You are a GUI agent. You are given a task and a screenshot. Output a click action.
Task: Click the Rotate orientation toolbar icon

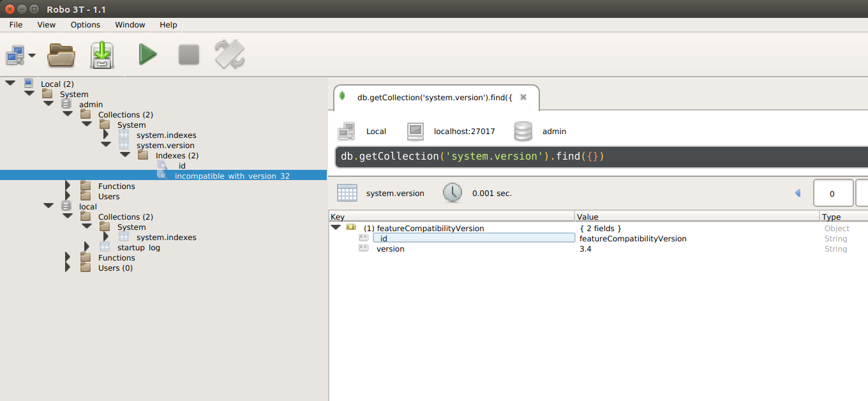(230, 55)
